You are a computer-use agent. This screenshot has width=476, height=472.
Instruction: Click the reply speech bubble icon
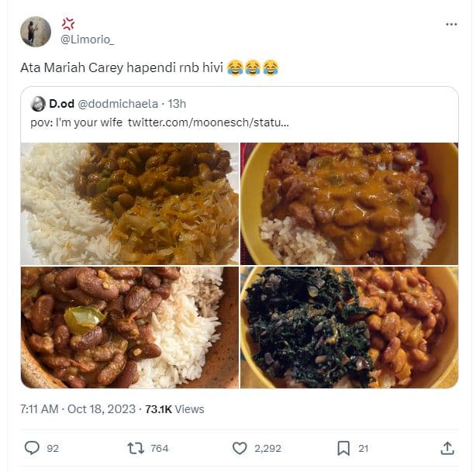click(x=32, y=447)
